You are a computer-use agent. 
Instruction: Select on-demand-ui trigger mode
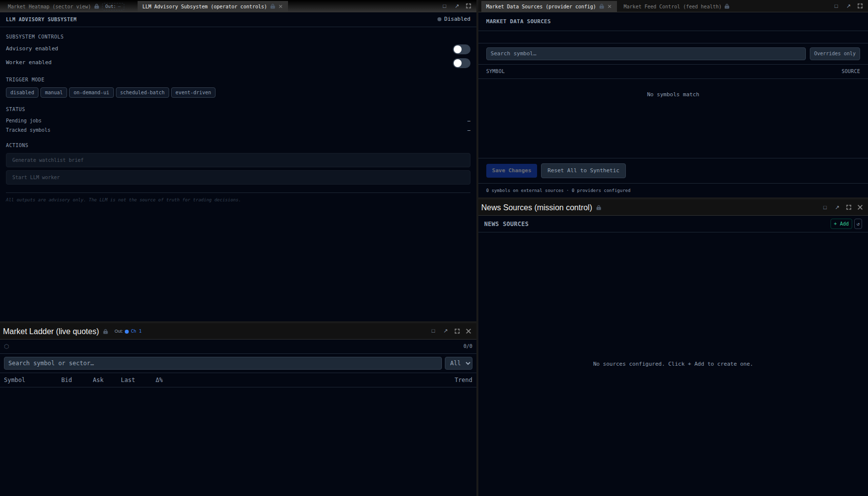[91, 93]
